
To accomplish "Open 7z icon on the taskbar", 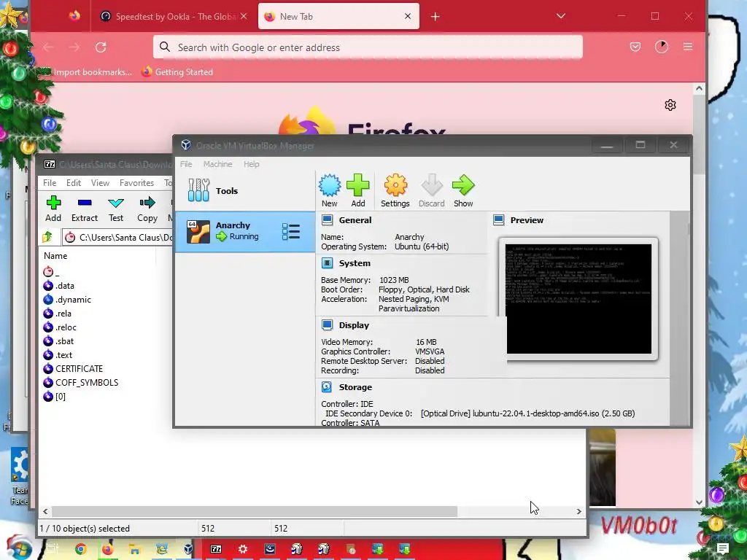I will [216, 549].
